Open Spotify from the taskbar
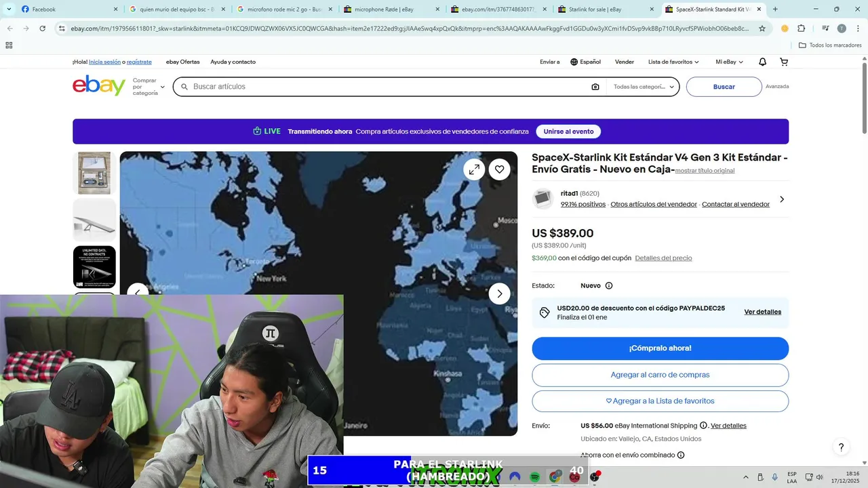868x488 pixels. click(x=534, y=477)
